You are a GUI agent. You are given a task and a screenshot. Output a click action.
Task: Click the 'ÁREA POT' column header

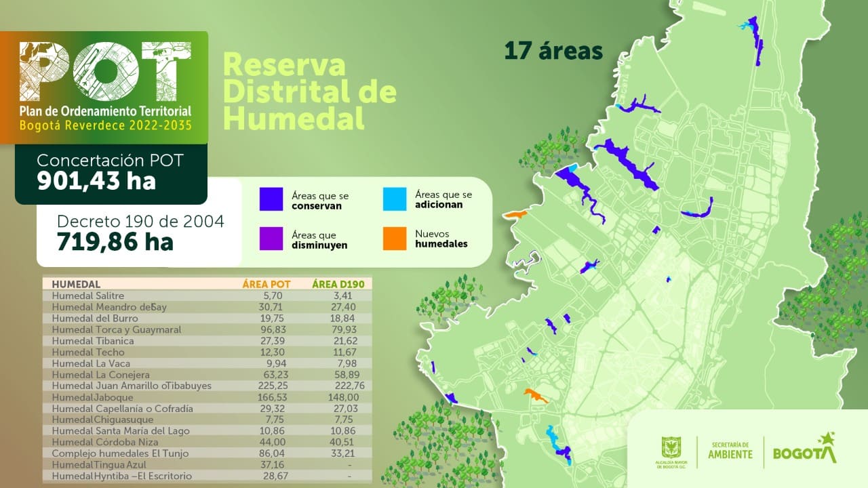[x=267, y=284]
